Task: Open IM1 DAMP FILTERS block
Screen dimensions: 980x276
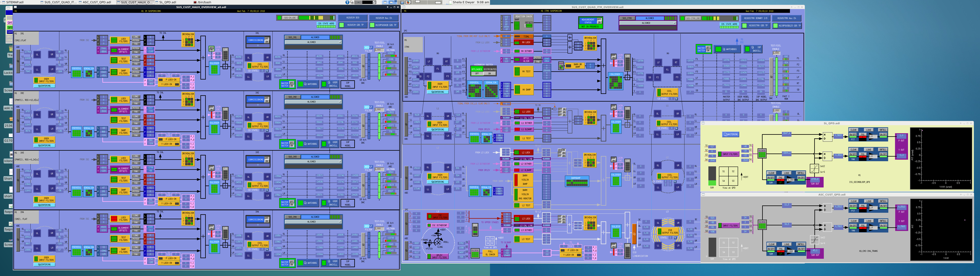Action: pos(120,72)
